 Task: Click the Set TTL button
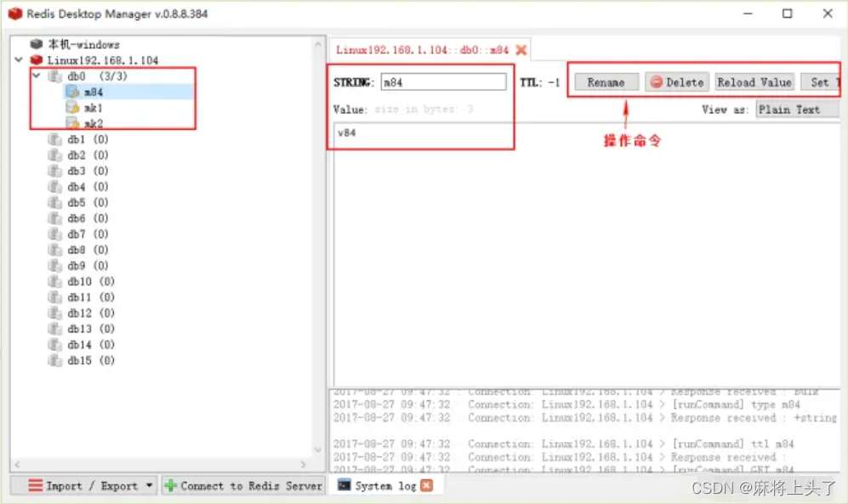pos(820,82)
